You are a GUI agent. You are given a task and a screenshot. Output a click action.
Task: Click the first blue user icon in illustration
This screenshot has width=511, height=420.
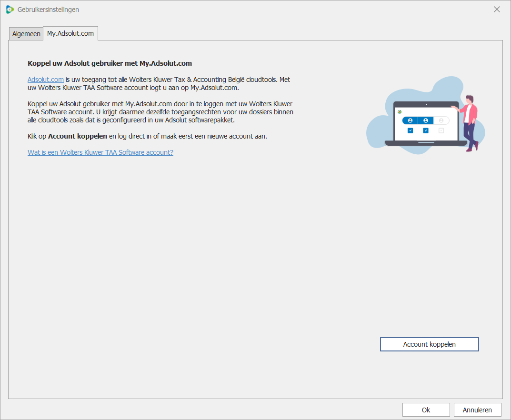tap(410, 121)
